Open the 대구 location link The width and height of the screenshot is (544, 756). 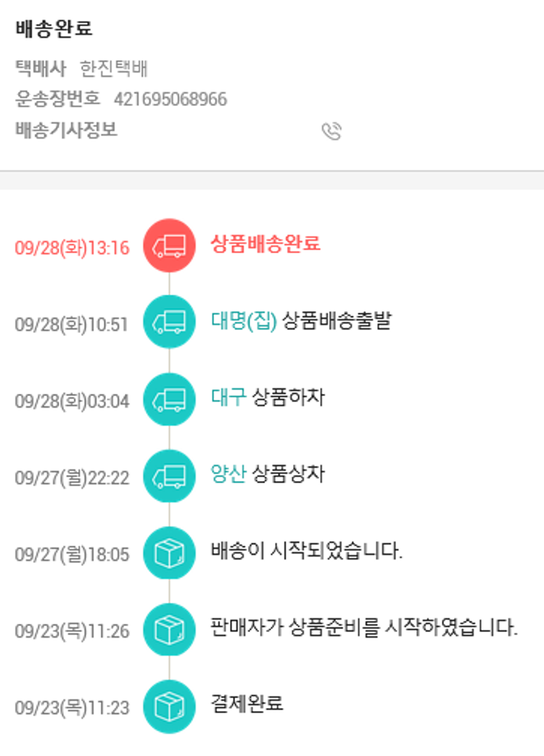click(x=228, y=398)
